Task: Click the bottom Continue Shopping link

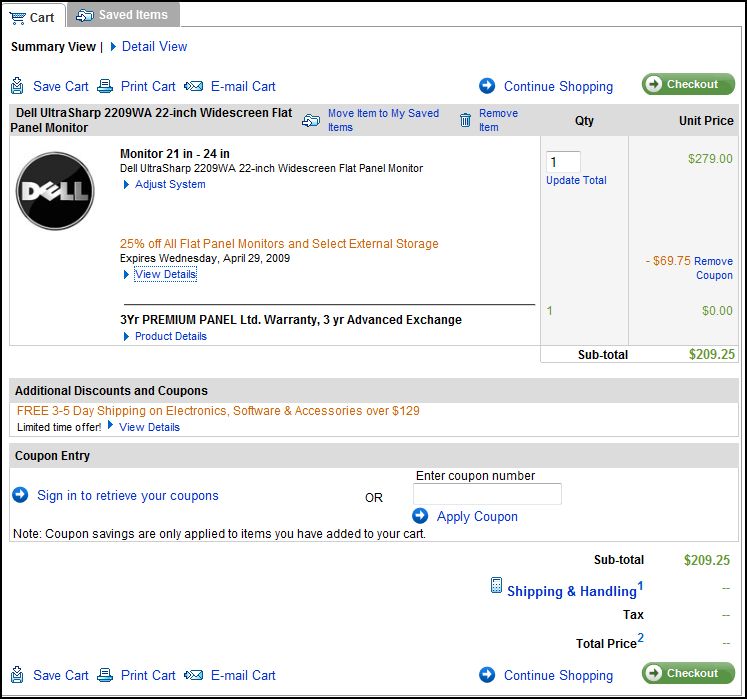Action: point(558,675)
